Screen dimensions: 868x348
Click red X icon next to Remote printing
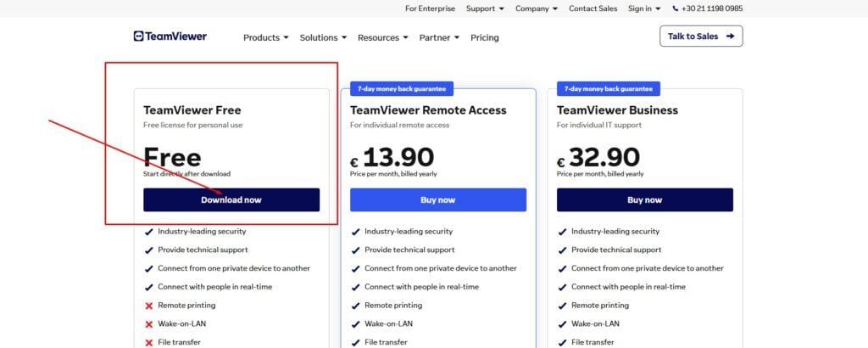[x=149, y=305]
